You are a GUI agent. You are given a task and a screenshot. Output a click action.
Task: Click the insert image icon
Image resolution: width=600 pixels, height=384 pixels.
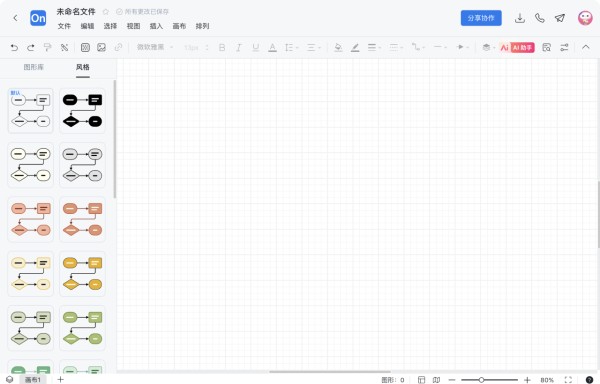pos(101,47)
